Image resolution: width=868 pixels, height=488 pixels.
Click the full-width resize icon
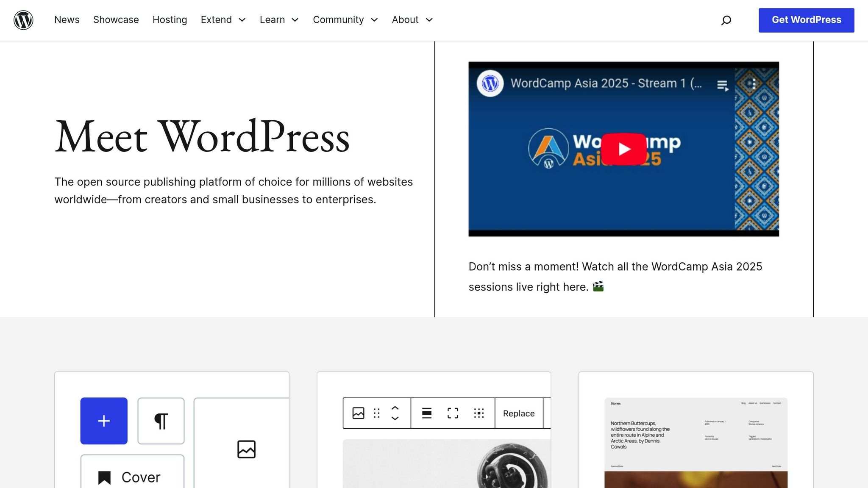(453, 413)
